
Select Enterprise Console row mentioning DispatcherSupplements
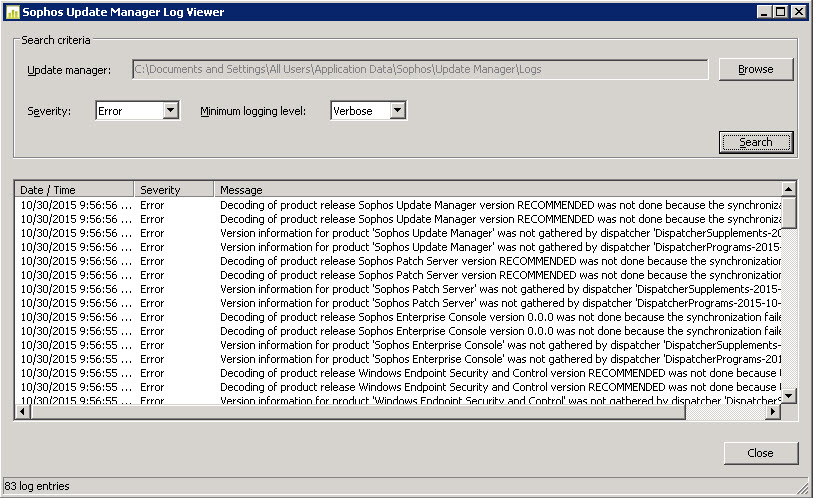click(x=398, y=345)
